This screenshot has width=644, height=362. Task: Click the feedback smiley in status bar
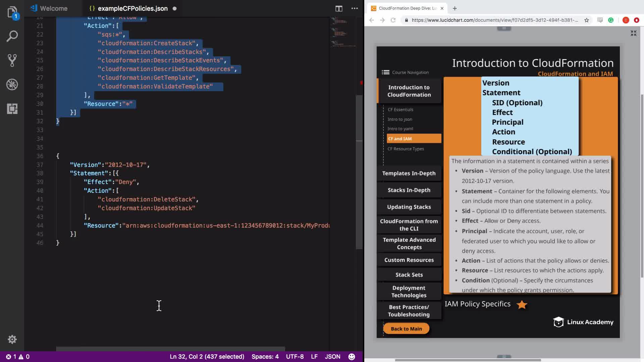[x=352, y=357]
